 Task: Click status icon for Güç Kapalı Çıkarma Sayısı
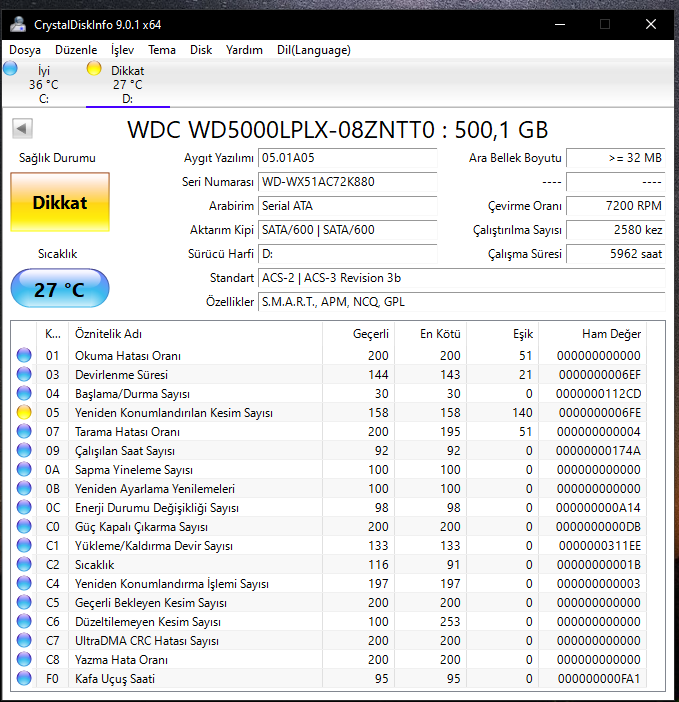[x=24, y=526]
